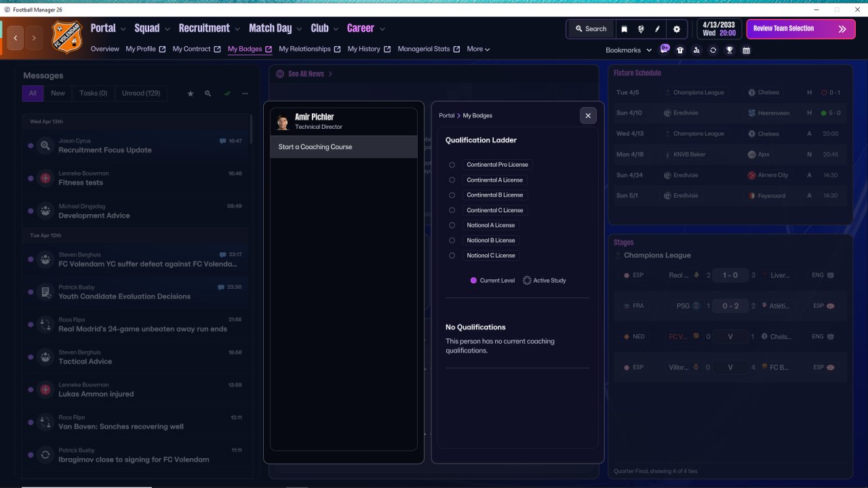Click the Lukas Ammon injured medical icon
This screenshot has height=488, width=868.
click(x=45, y=390)
